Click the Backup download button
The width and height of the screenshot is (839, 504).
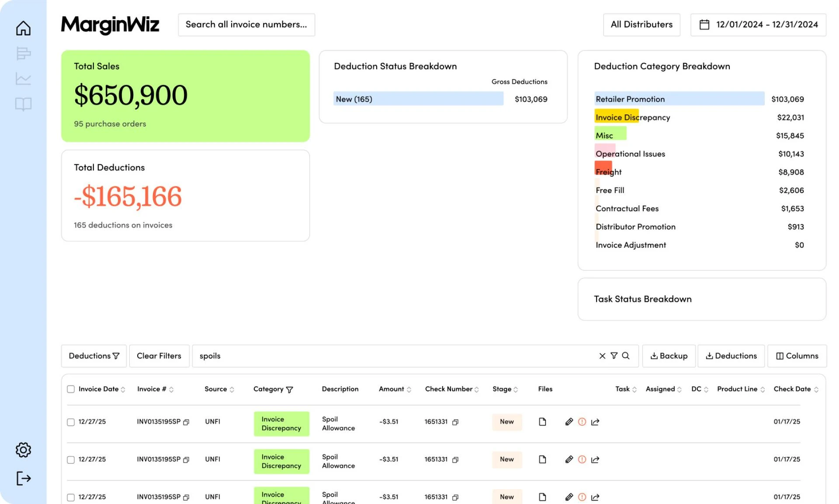coord(669,356)
